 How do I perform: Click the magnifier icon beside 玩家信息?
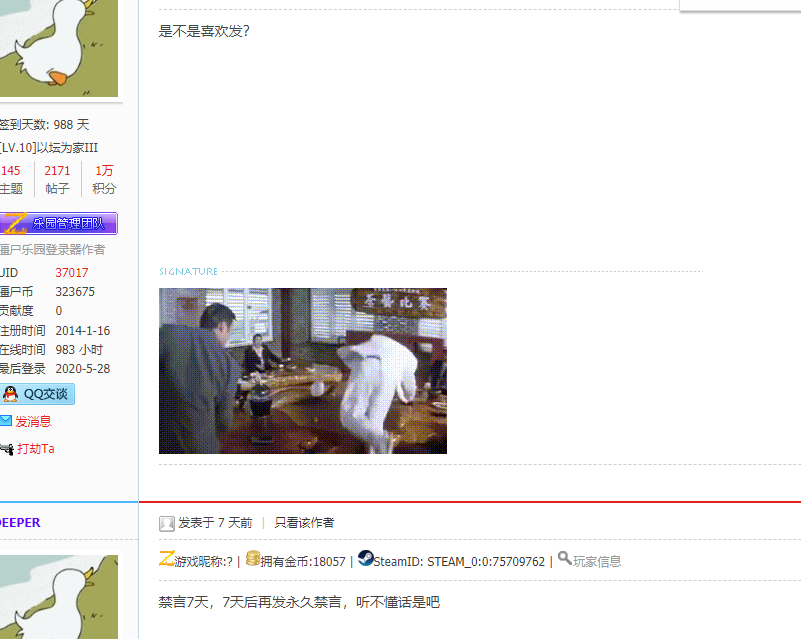(566, 560)
